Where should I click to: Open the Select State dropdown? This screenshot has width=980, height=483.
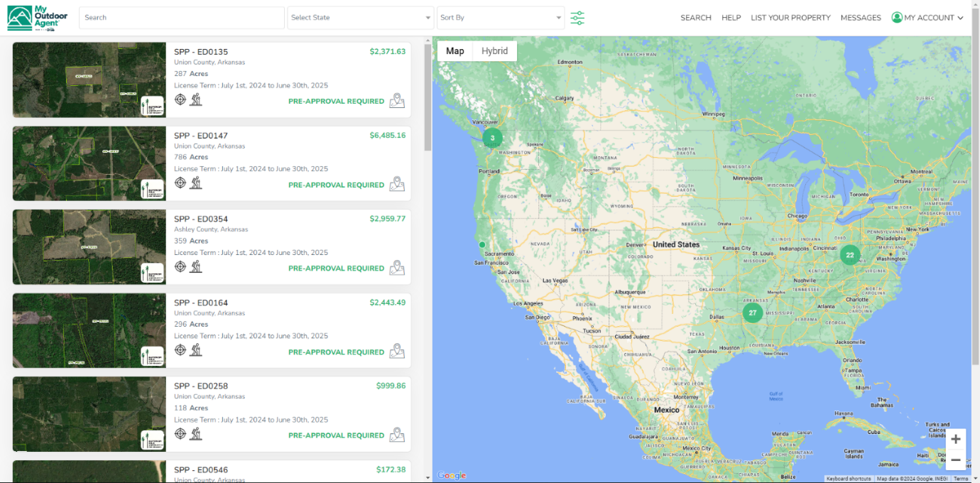[361, 18]
